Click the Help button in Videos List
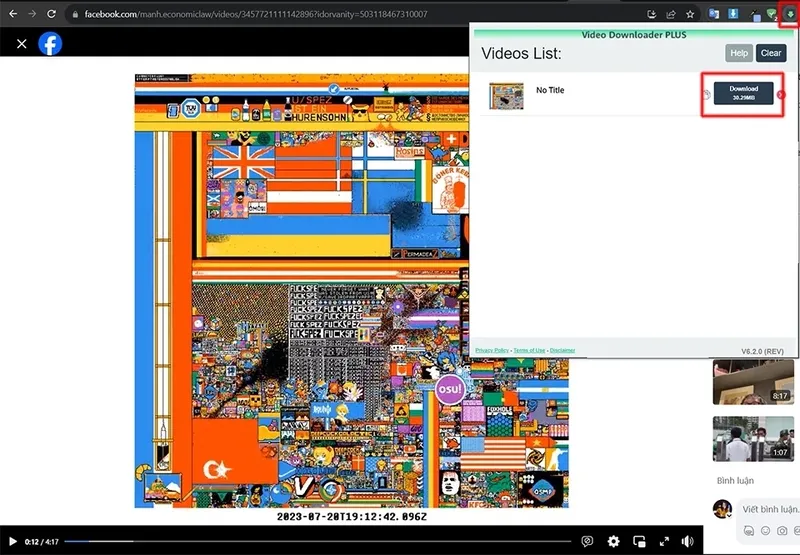This screenshot has width=800, height=555. pyautogui.click(x=738, y=53)
